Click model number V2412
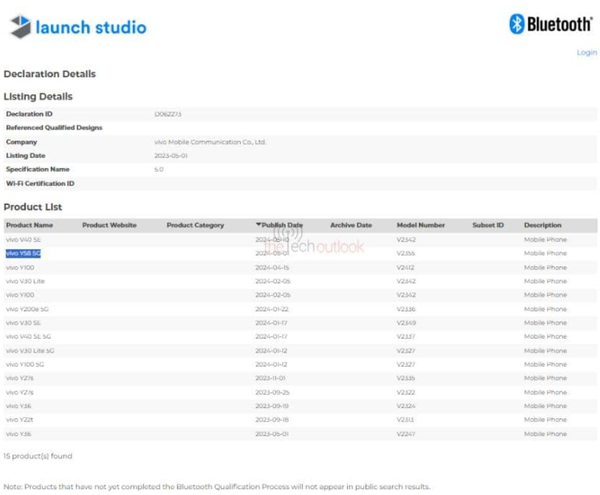 pos(405,267)
